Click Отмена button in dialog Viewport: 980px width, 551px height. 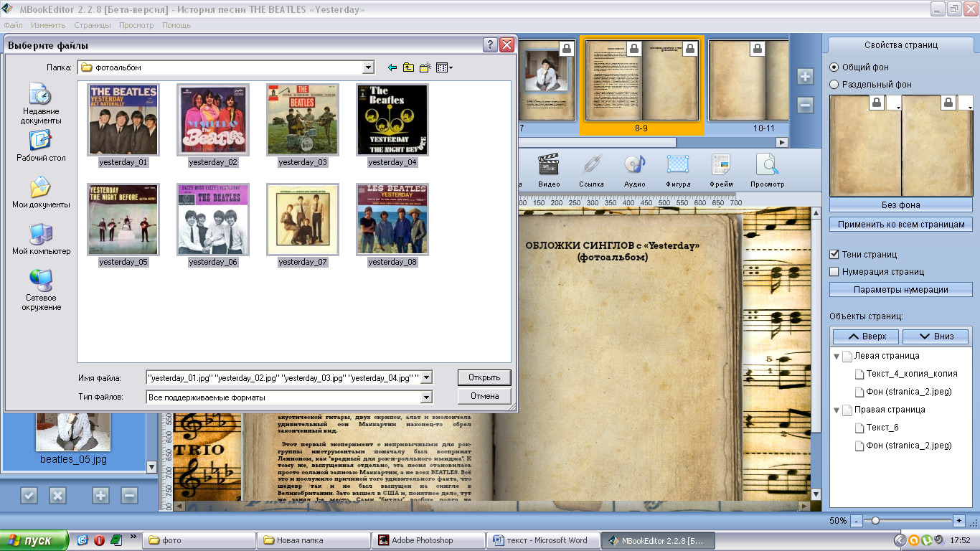[x=484, y=396]
